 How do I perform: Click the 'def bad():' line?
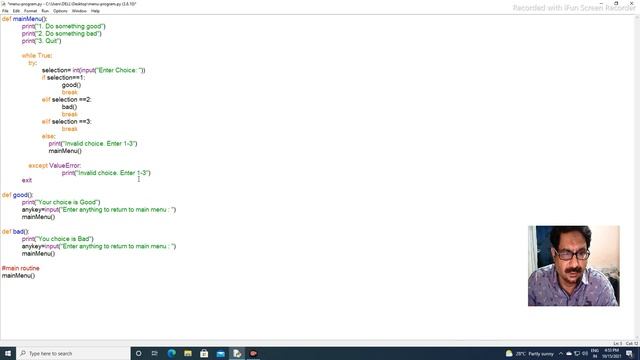16,231
